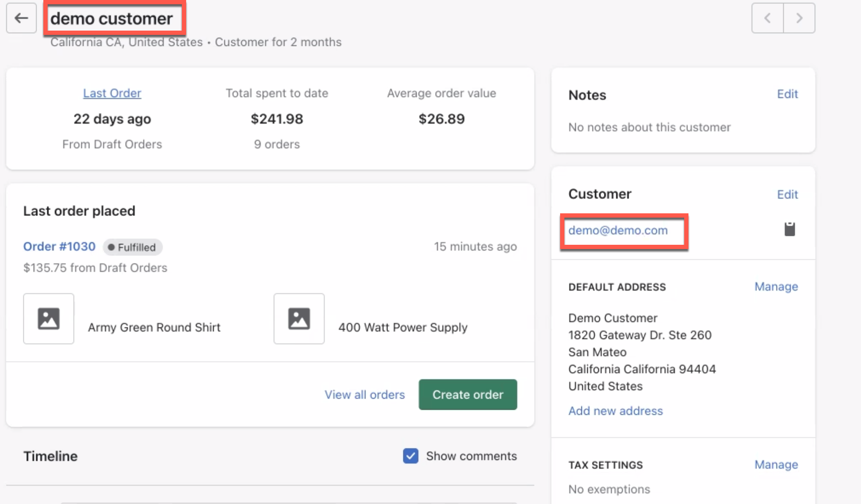Click the DEFAULT ADDRESS heading

[617, 287]
